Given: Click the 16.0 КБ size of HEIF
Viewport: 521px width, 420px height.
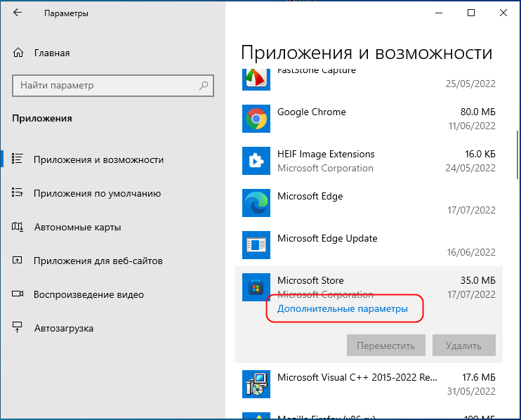Looking at the screenshot, I should [x=480, y=155].
